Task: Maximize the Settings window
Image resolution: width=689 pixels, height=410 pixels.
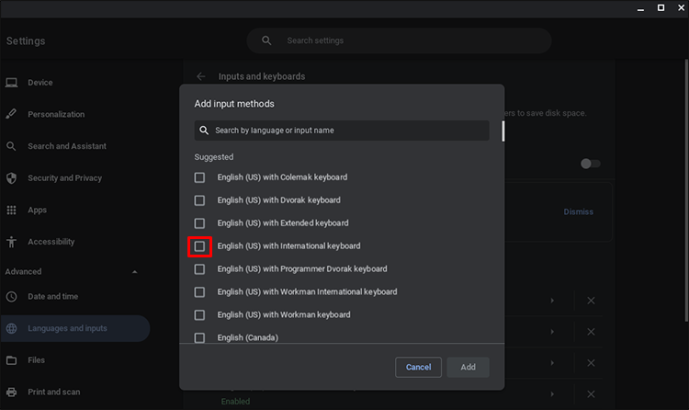Action: coord(661,8)
